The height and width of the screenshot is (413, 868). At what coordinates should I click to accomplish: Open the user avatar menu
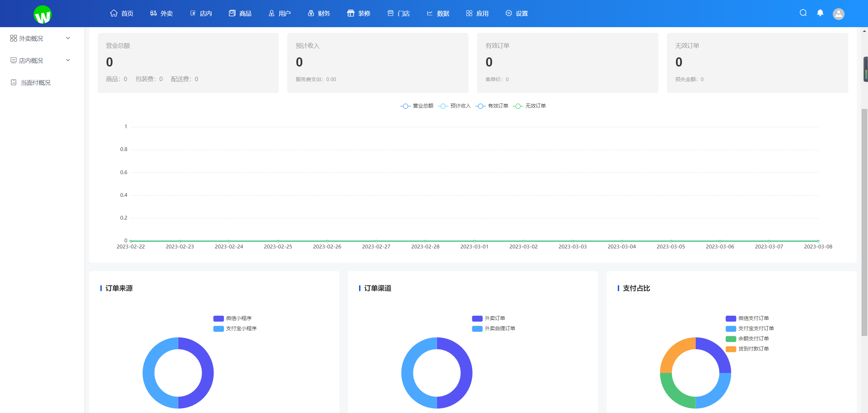(x=839, y=14)
